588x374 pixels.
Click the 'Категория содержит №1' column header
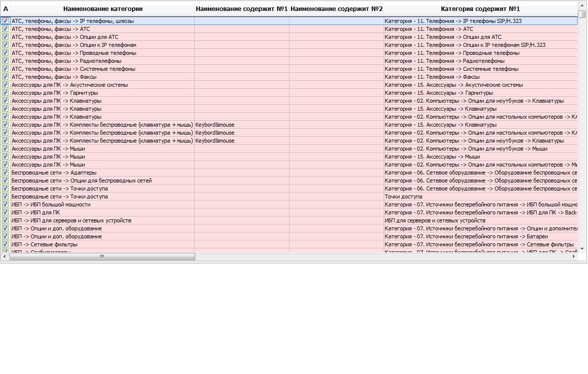[480, 8]
